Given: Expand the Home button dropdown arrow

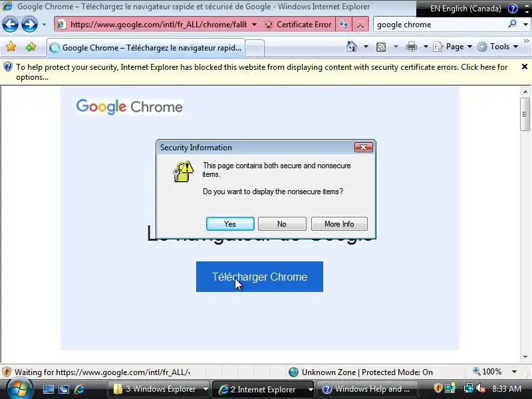Looking at the screenshot, I should [x=366, y=47].
